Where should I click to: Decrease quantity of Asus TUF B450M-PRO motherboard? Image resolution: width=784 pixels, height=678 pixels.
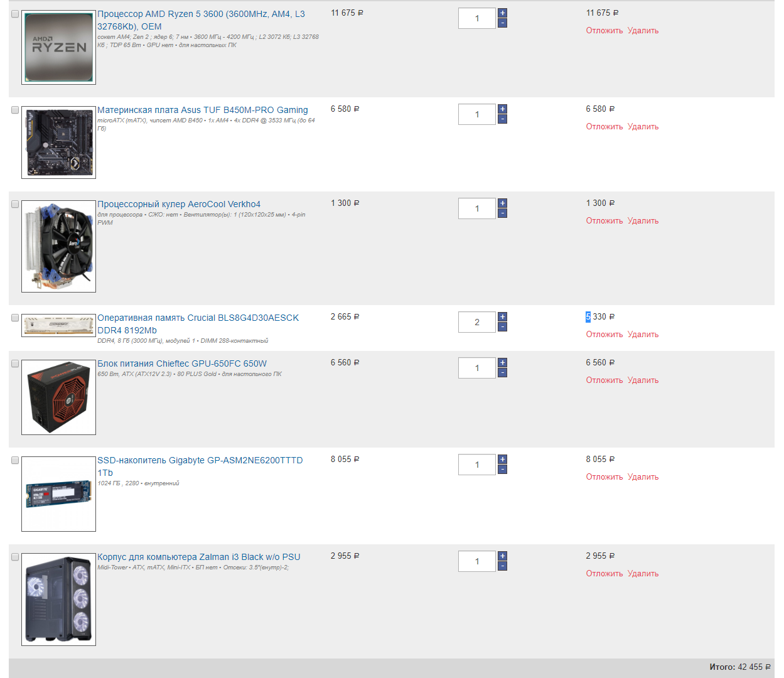coord(502,119)
